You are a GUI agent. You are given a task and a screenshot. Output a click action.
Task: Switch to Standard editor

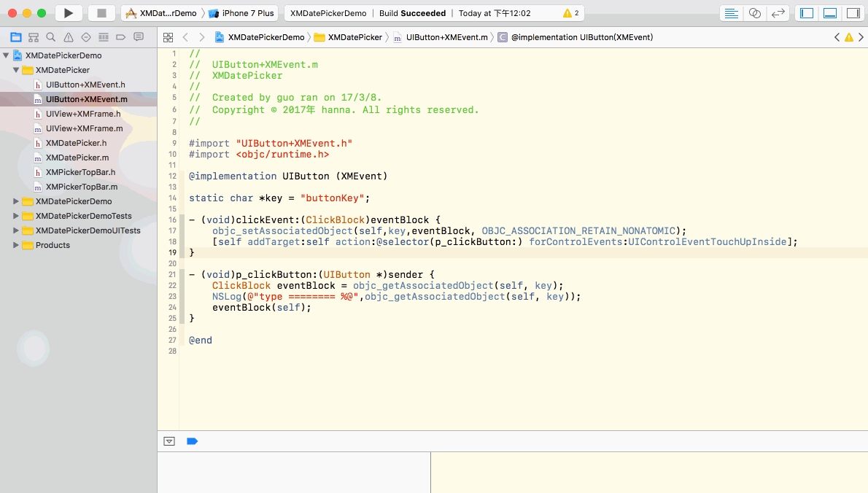point(732,12)
